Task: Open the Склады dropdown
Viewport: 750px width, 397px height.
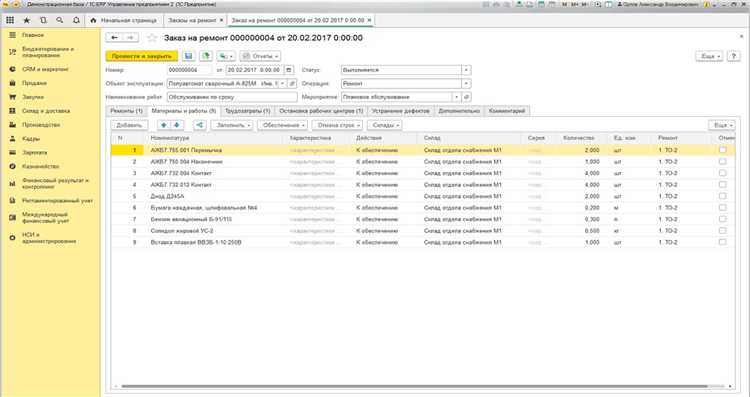Action: click(x=385, y=125)
